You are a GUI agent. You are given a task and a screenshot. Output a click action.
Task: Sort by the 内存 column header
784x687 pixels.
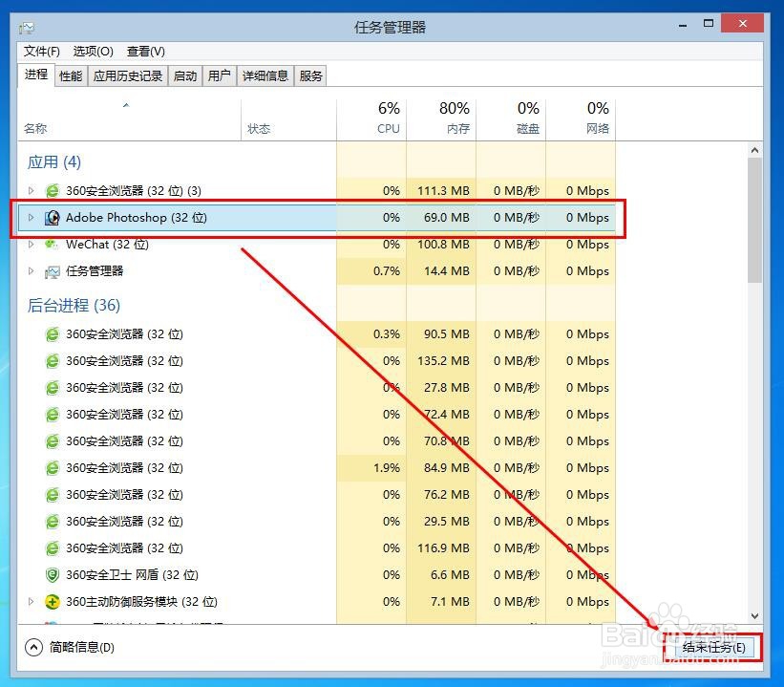441,120
